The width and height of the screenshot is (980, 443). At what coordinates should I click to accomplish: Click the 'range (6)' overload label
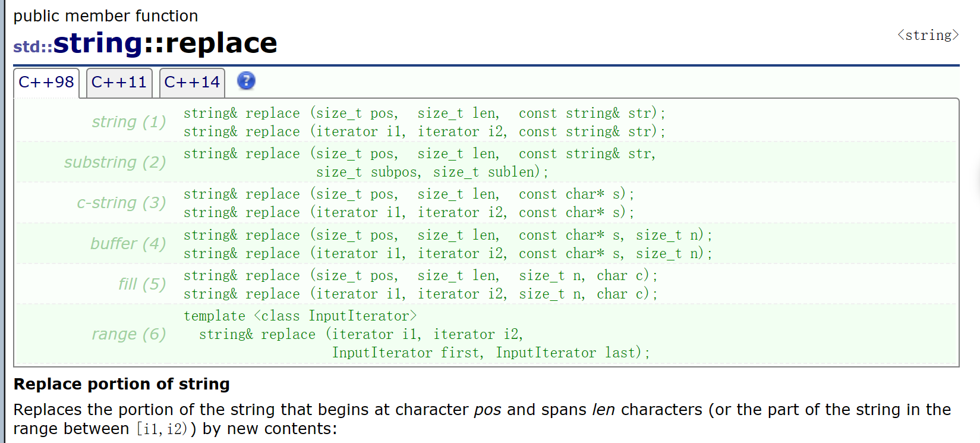[x=128, y=334]
